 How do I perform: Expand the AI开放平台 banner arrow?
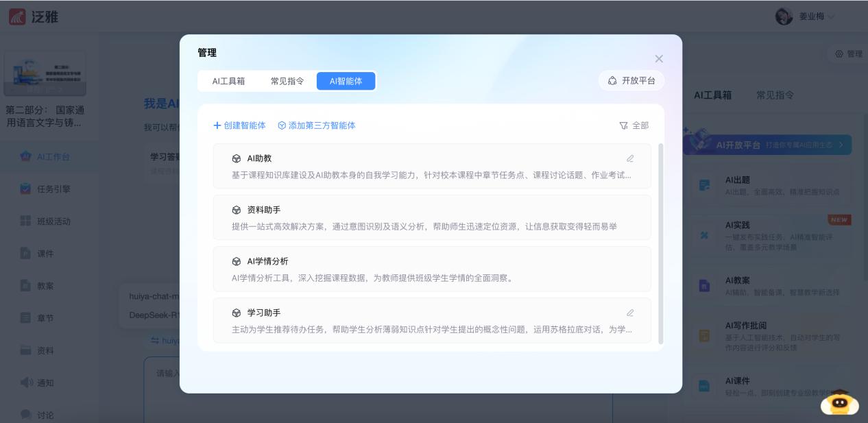[x=841, y=145]
